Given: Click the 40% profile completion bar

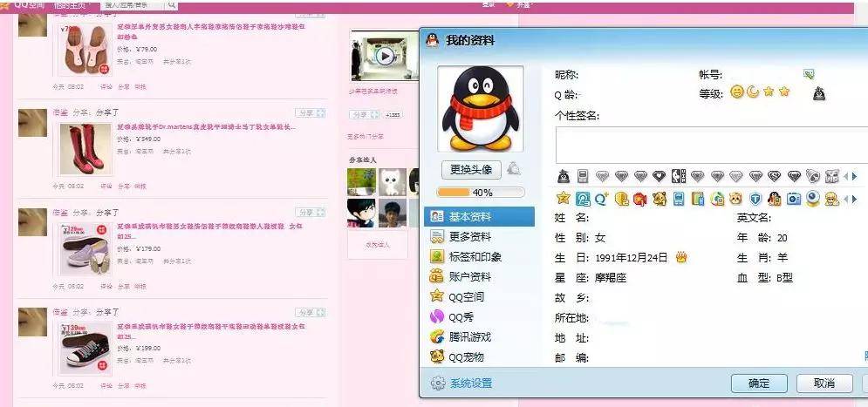Looking at the screenshot, I should pyautogui.click(x=481, y=193).
